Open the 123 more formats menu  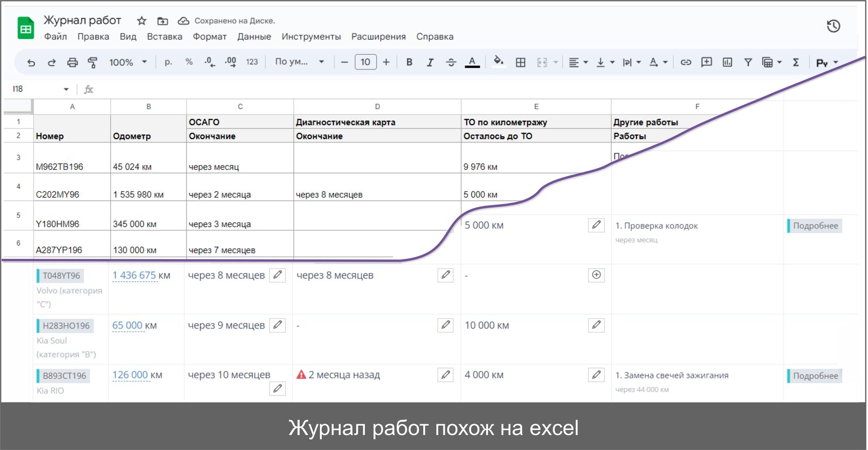pos(252,62)
